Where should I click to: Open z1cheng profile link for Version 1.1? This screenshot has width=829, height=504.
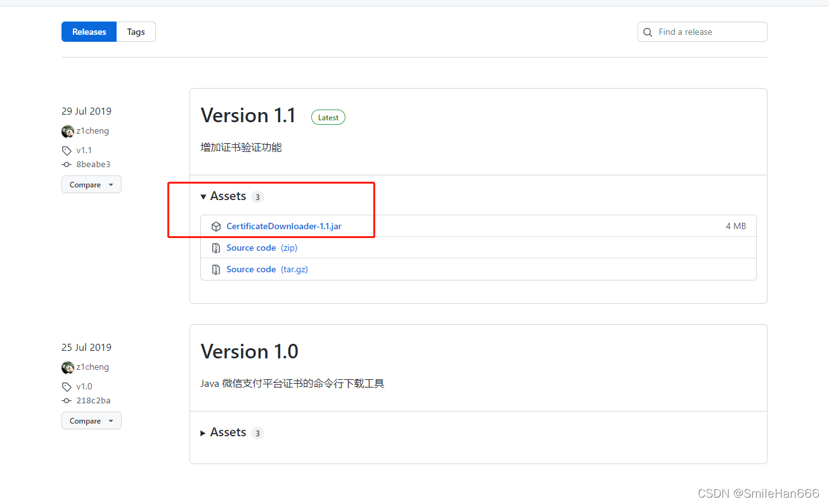pos(93,131)
